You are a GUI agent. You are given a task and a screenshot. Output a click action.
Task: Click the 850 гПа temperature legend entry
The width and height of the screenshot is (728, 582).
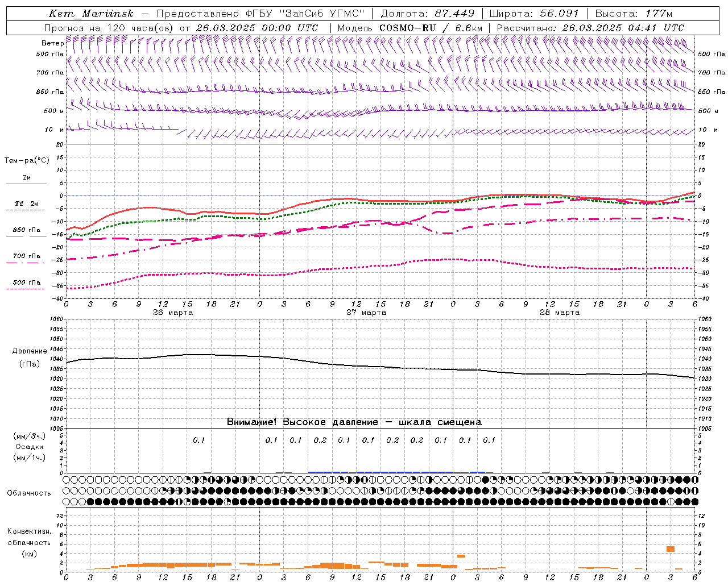pyautogui.click(x=27, y=230)
